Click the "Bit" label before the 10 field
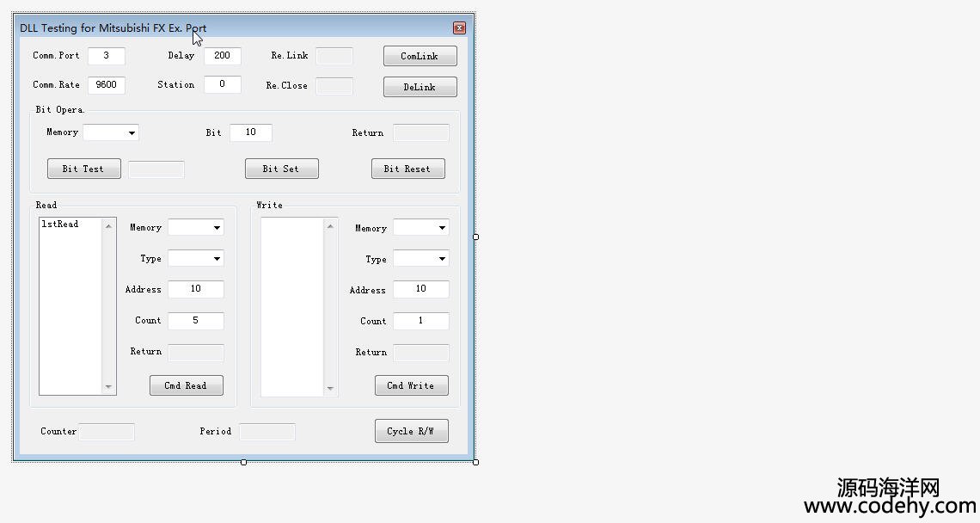Screen dimensions: 980x523 (214, 132)
